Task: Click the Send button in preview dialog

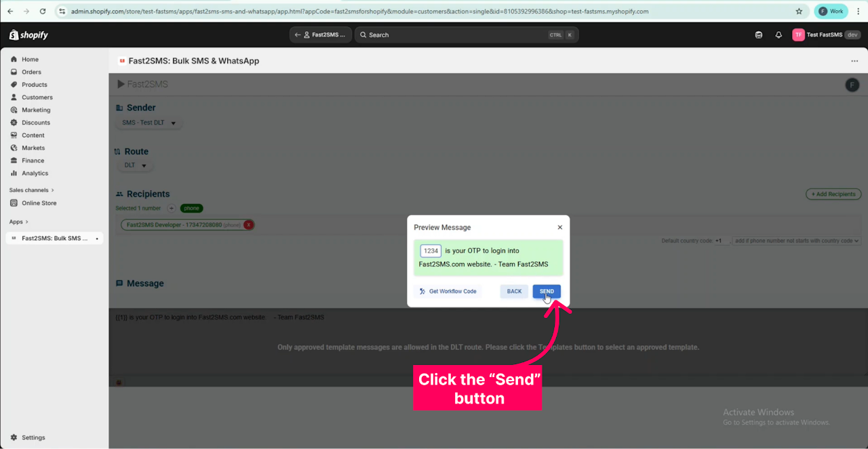Action: (x=547, y=291)
